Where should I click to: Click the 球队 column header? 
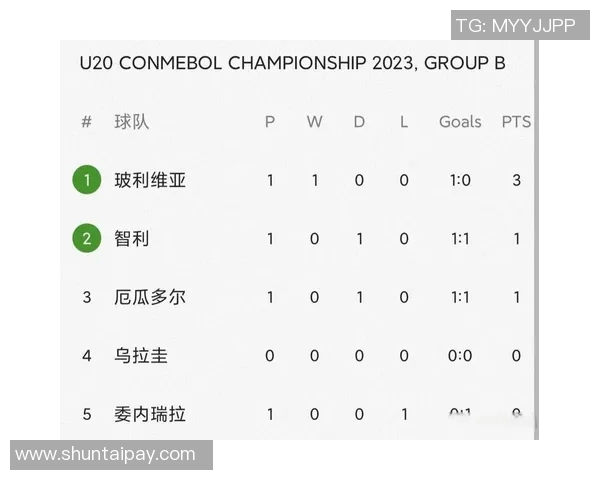click(x=132, y=122)
